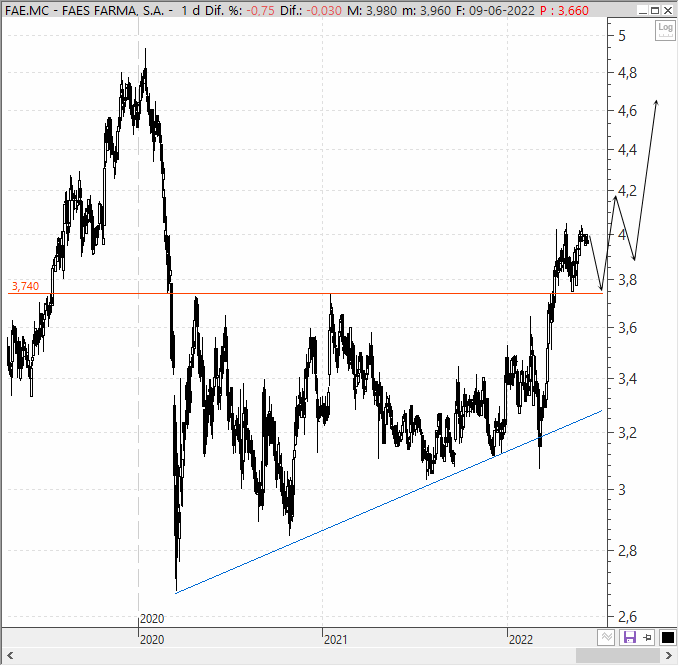Click the 2022 label on the time axis

click(x=521, y=639)
